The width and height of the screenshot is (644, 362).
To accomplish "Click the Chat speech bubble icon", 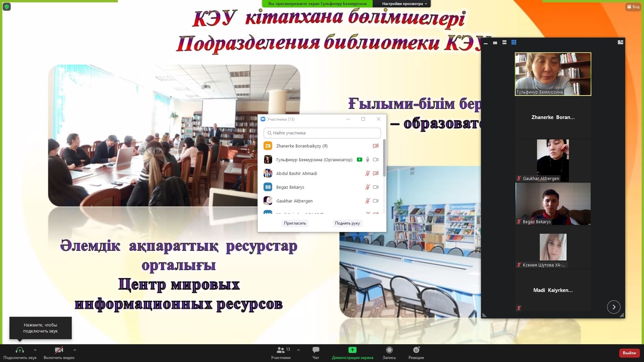I will point(316,350).
